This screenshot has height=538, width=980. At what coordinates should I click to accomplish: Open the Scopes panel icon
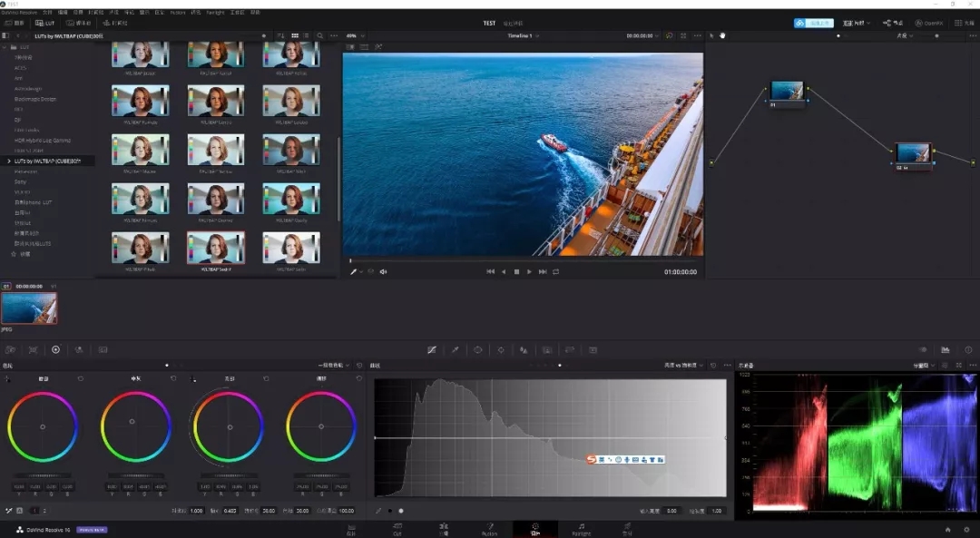pyautogui.click(x=945, y=350)
